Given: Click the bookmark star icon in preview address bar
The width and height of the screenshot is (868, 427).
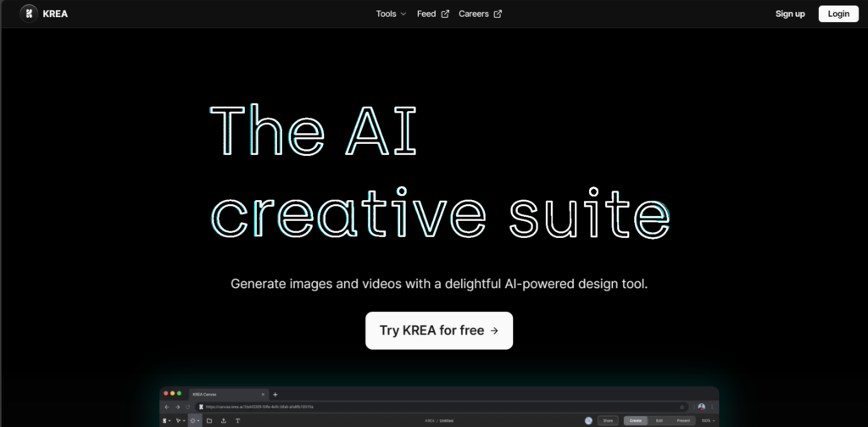Looking at the screenshot, I should (682, 407).
